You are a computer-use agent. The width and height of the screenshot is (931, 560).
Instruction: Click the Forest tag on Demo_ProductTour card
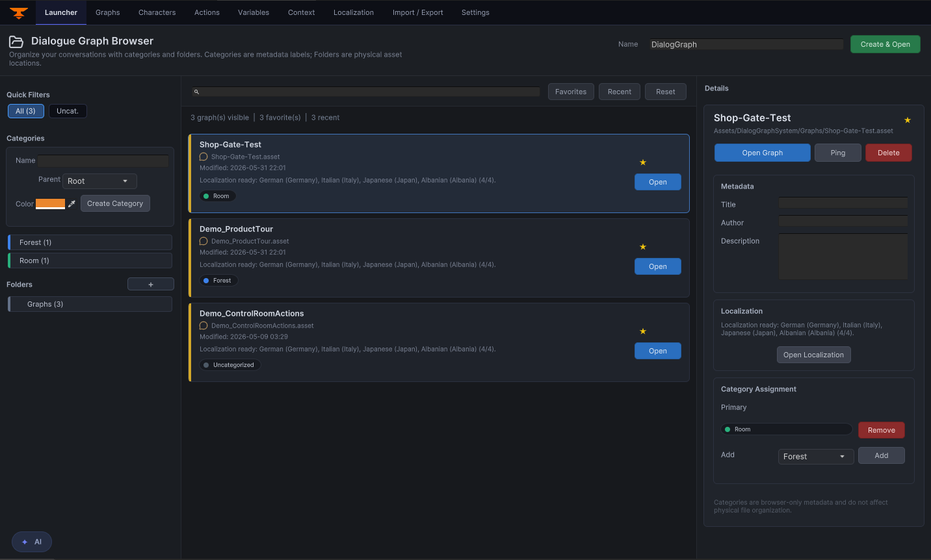point(218,281)
